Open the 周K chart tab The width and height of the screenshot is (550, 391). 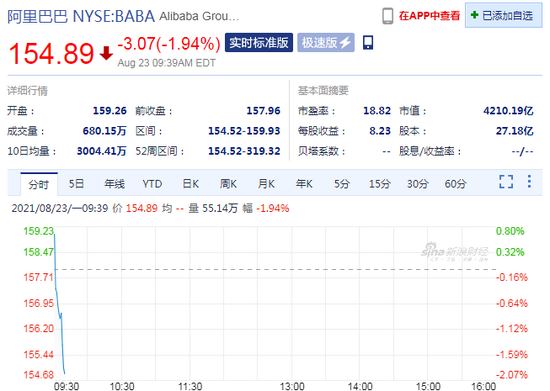pos(228,184)
